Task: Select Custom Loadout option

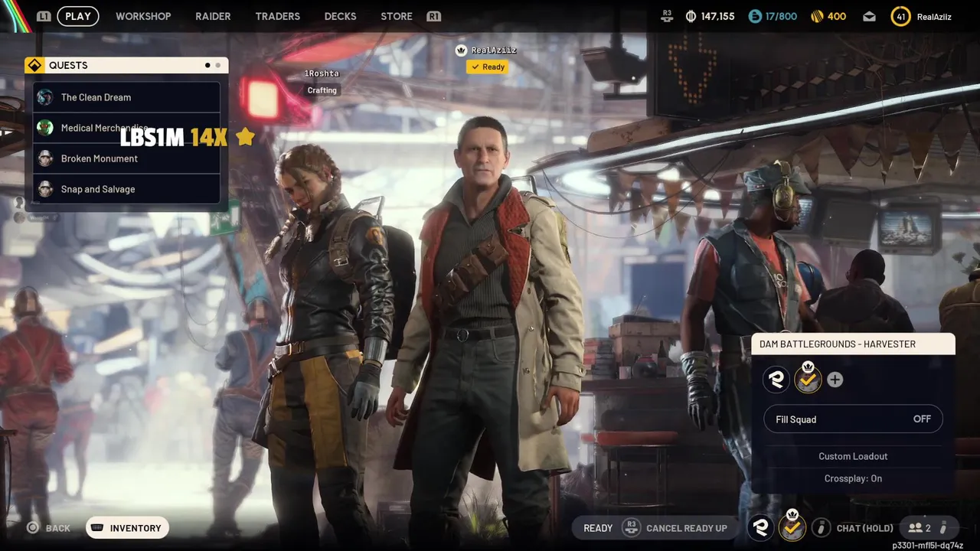Action: coord(853,456)
